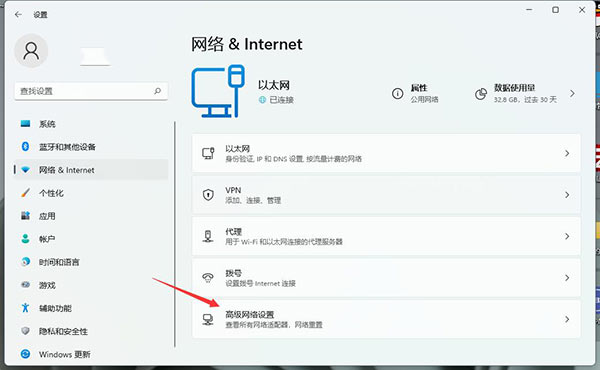Click the user profile avatar
The height and width of the screenshot is (370, 600).
tap(31, 51)
